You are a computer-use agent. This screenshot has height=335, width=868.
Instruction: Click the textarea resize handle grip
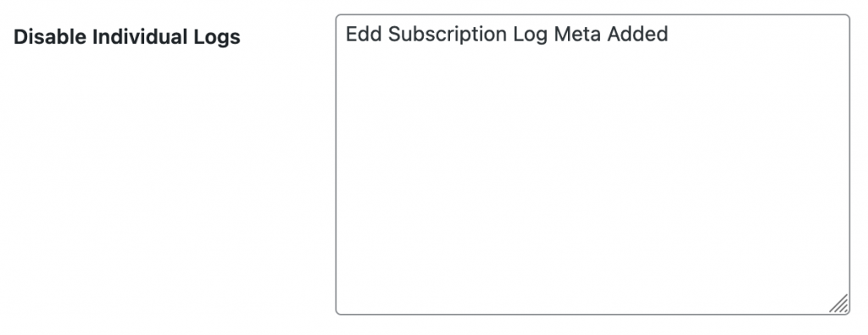point(838,304)
